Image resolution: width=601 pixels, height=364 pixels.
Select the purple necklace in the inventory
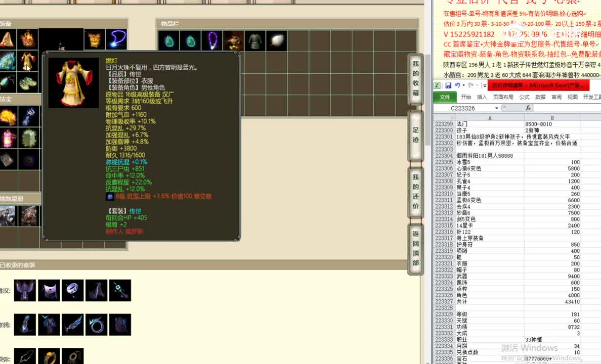coord(211,41)
